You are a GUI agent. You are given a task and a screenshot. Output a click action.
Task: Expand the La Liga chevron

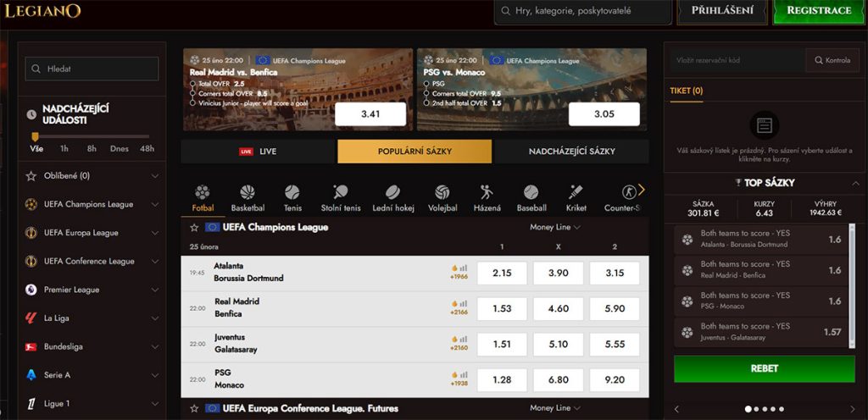(x=155, y=318)
